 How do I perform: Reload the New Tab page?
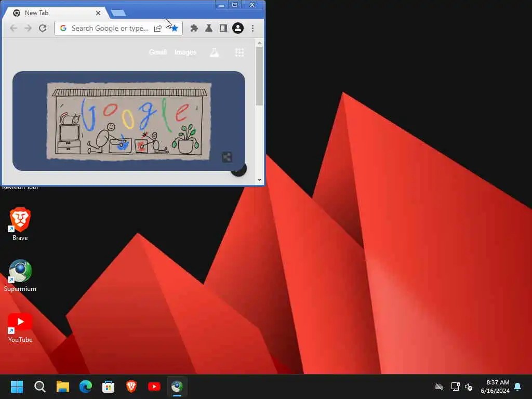click(43, 28)
